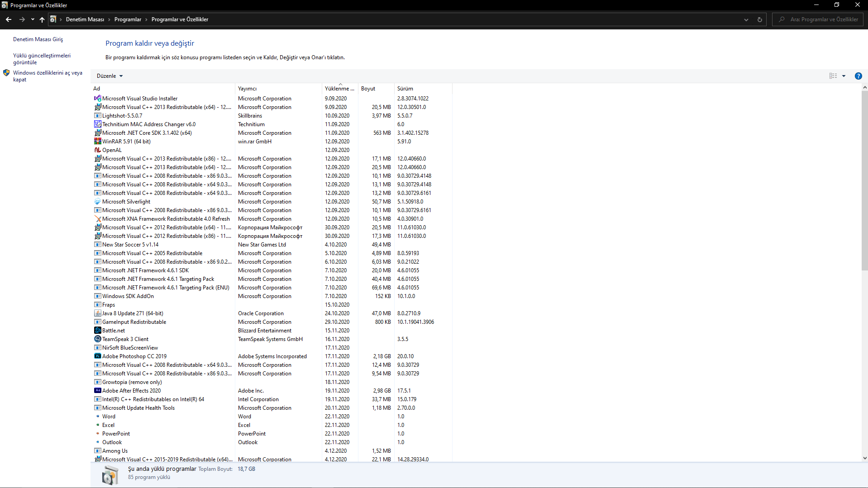The height and width of the screenshot is (488, 868).
Task: Select Microsoft .NET Core SDK 3.1.402 (x64)
Action: coord(272,133)
